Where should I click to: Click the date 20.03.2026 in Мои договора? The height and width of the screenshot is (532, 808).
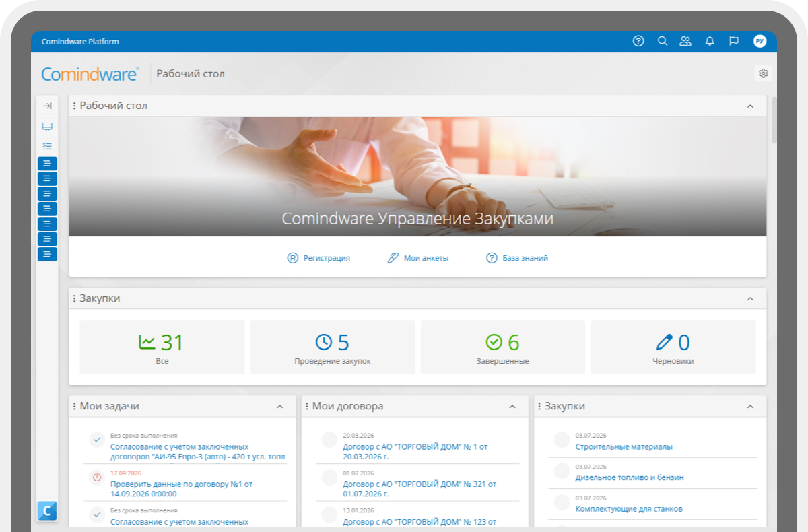[x=358, y=436]
